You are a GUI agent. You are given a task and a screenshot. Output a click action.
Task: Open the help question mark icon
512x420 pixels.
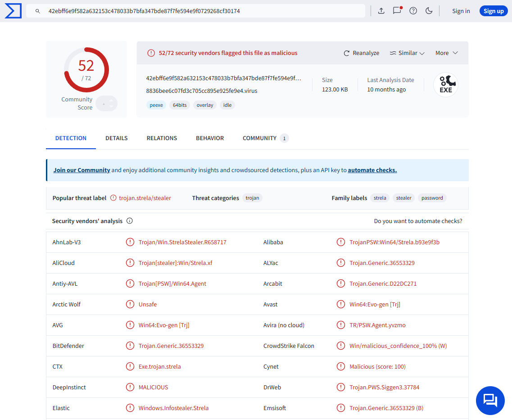pos(413,11)
